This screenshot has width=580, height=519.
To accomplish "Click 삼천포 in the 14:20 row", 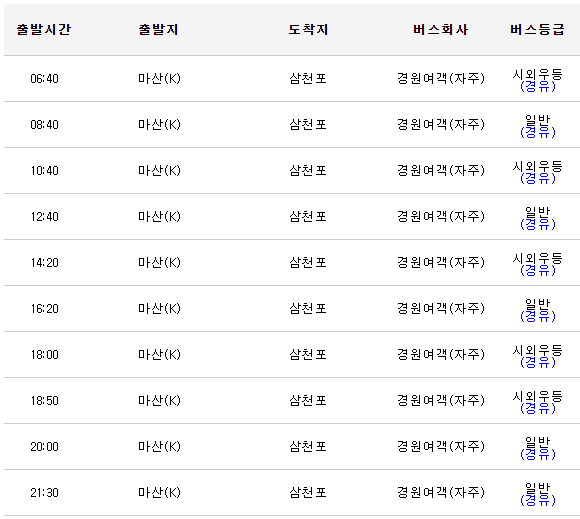I will [308, 262].
